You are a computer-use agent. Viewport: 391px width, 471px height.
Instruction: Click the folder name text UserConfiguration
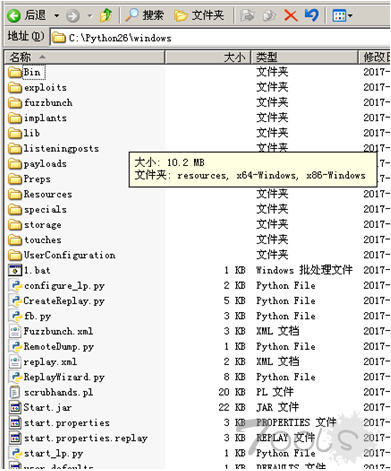(x=69, y=255)
